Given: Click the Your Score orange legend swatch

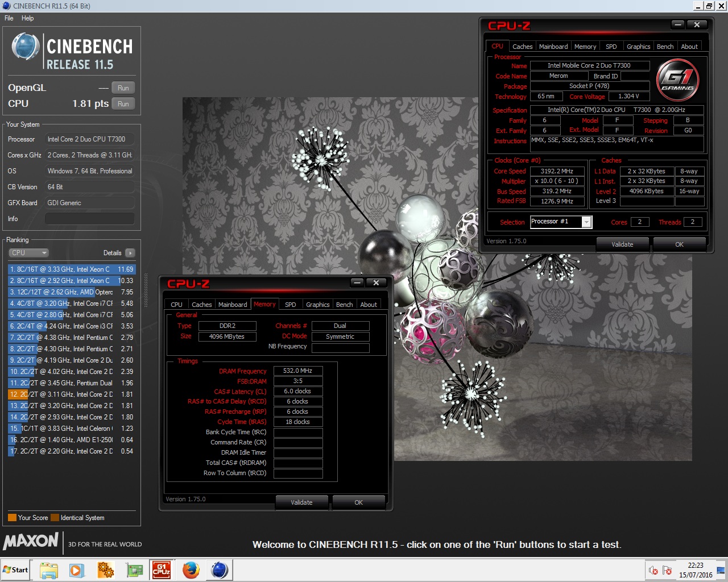Looking at the screenshot, I should 12,518.
